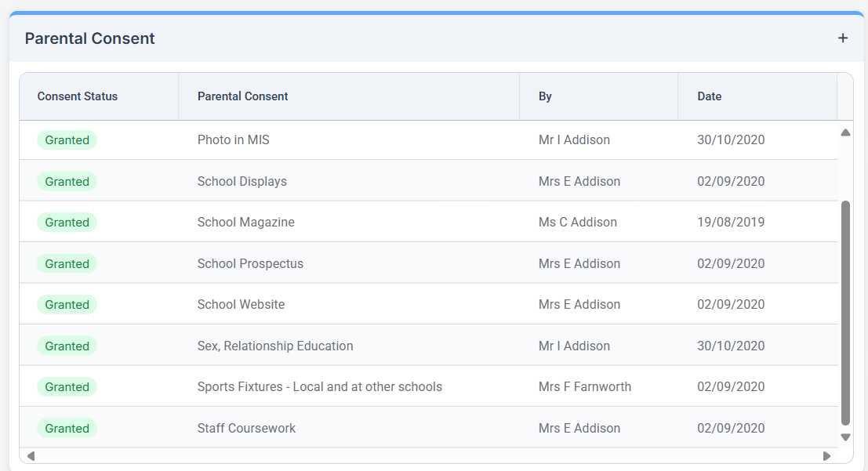Click Ms C Addison name
This screenshot has width=868, height=471.
(x=577, y=223)
